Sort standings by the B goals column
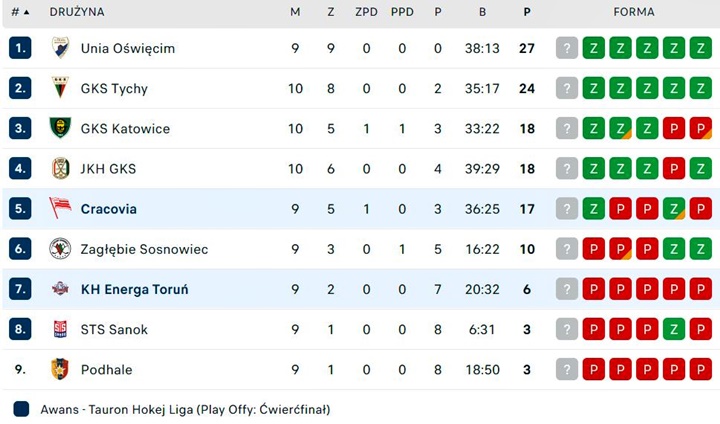 coord(482,12)
